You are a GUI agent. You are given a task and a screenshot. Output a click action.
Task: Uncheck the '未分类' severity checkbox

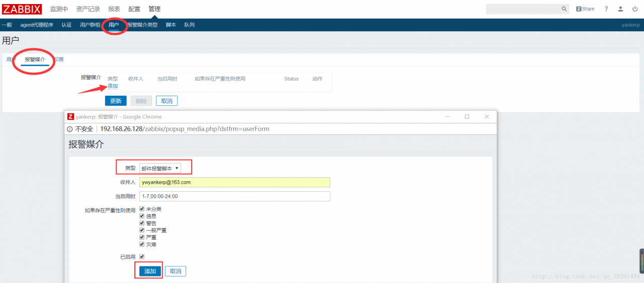142,209
